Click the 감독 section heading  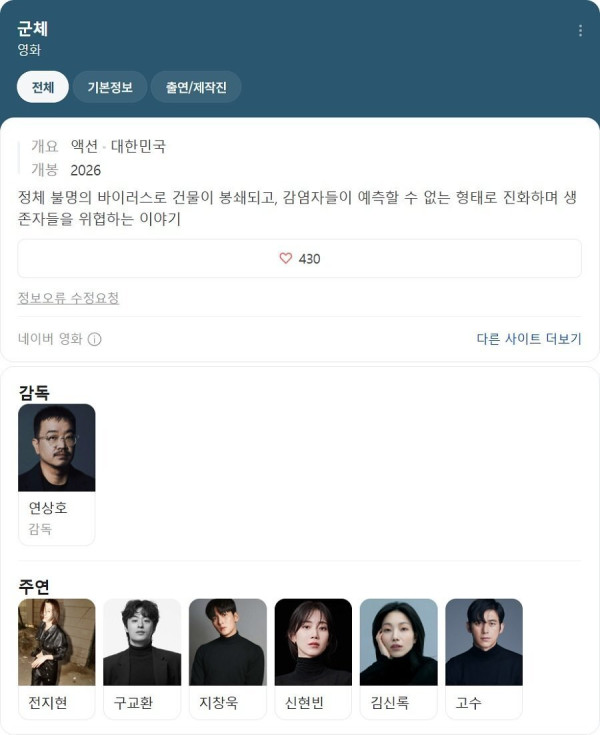click(x=34, y=393)
